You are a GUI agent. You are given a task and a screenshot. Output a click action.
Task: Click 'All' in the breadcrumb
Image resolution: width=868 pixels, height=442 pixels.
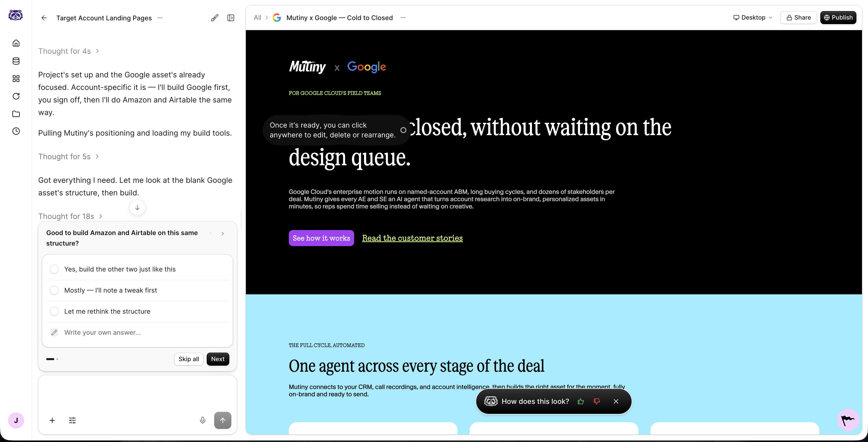[x=257, y=18]
